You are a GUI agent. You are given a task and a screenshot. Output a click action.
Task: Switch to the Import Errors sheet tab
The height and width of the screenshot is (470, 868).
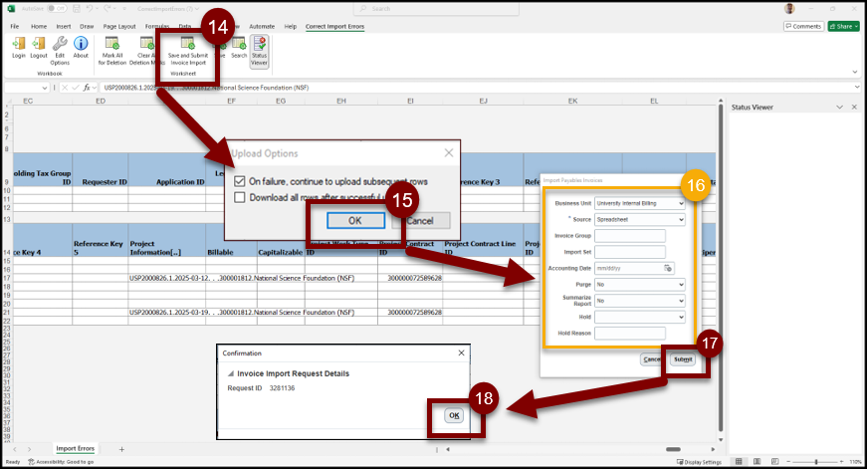tap(75, 449)
